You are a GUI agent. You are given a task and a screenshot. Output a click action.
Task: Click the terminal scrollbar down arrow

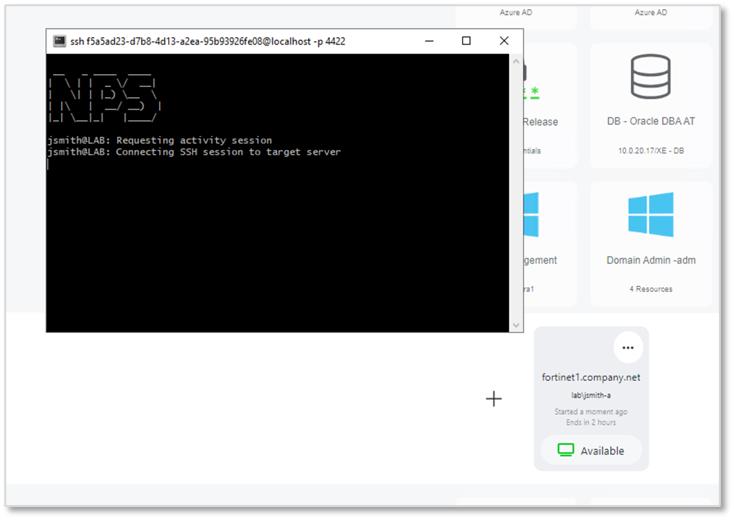click(516, 325)
